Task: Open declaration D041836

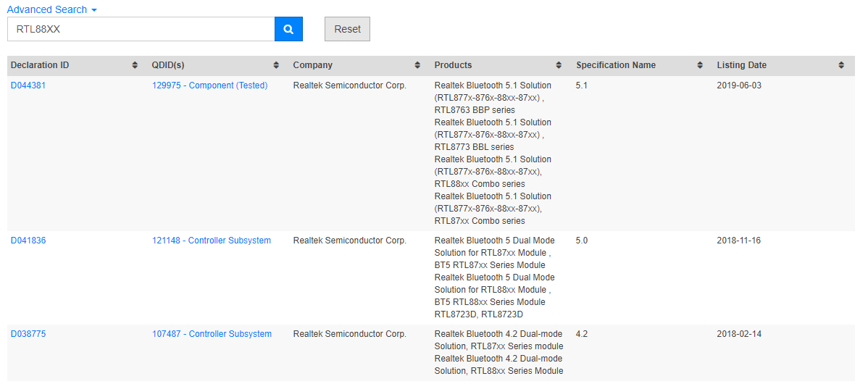Action: (x=28, y=240)
